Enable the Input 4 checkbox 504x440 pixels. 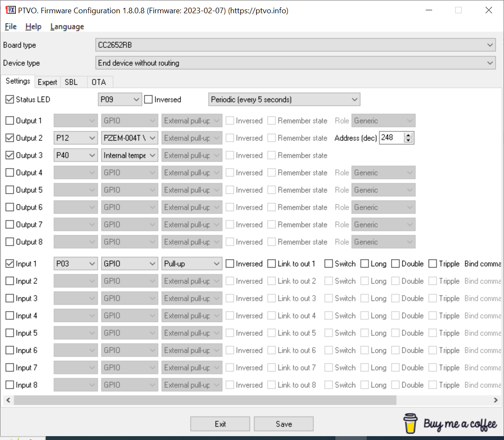click(x=10, y=316)
